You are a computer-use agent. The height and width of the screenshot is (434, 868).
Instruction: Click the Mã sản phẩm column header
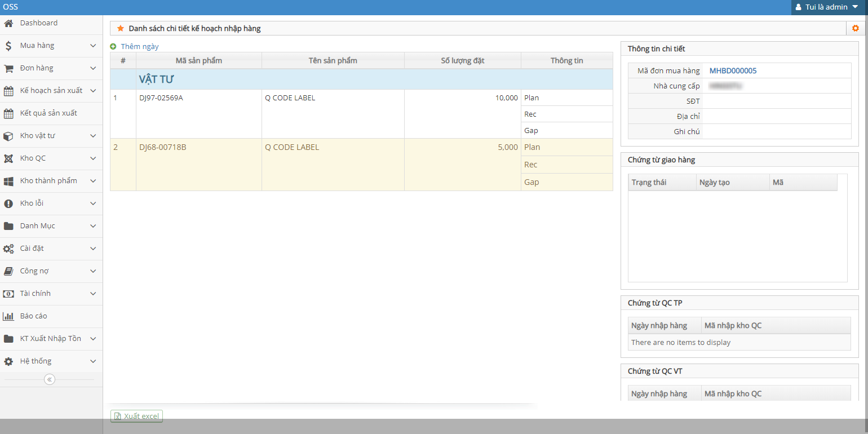point(199,61)
